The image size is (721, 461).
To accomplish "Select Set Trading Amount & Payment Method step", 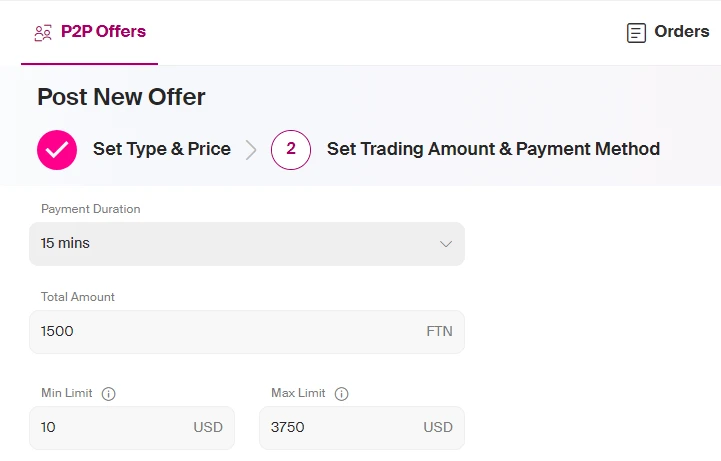I will click(x=493, y=149).
